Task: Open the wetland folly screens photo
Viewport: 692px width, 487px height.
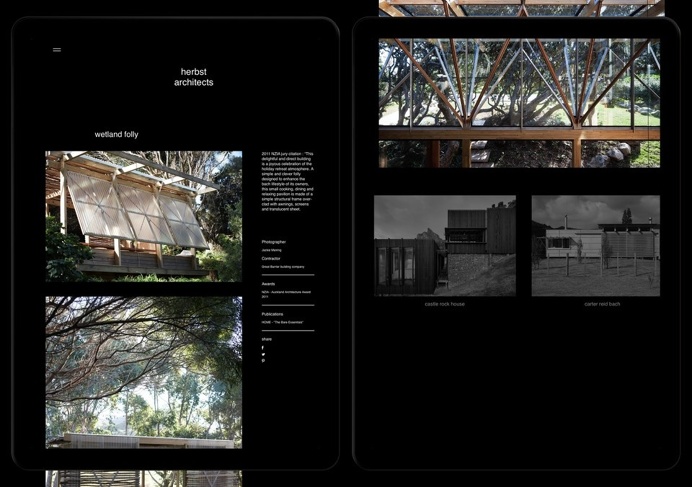Action: coord(143,216)
